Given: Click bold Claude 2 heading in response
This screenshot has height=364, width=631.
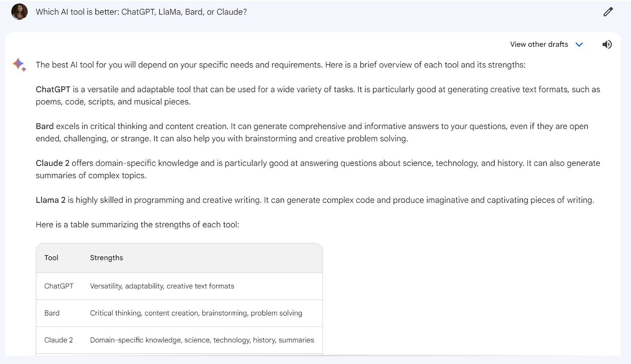Looking at the screenshot, I should click(52, 163).
